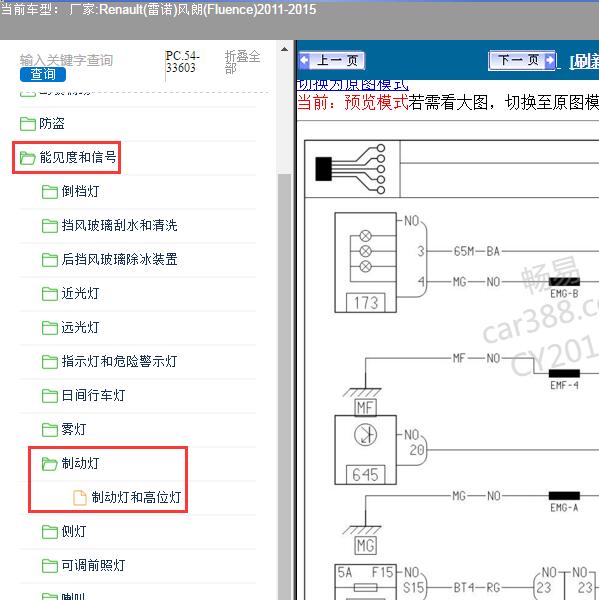Click the folder icon beside 挡风玻璃刮水和清洗
Viewport: 599px width, 600px height.
point(50,226)
